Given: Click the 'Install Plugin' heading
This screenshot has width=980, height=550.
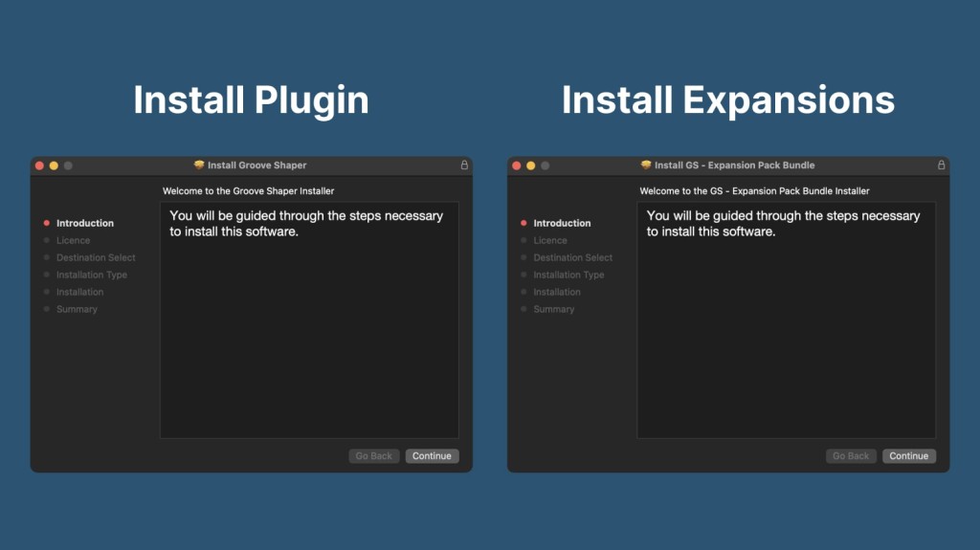Looking at the screenshot, I should tap(252, 100).
